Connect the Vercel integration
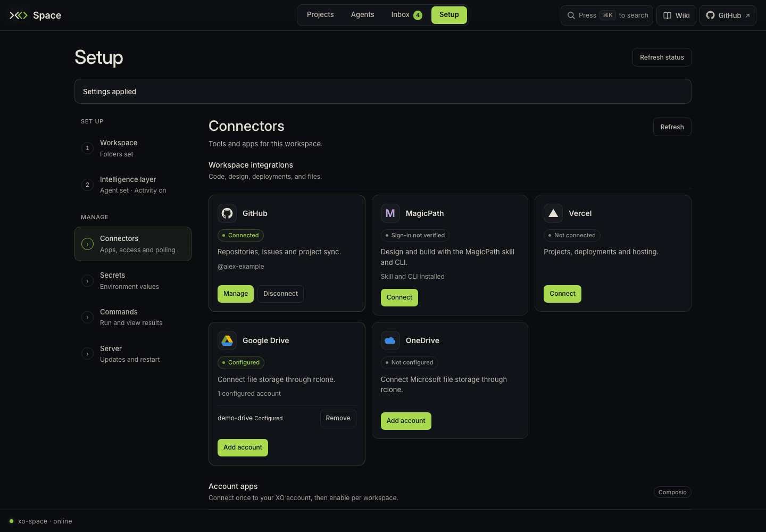The image size is (766, 532). (562, 294)
